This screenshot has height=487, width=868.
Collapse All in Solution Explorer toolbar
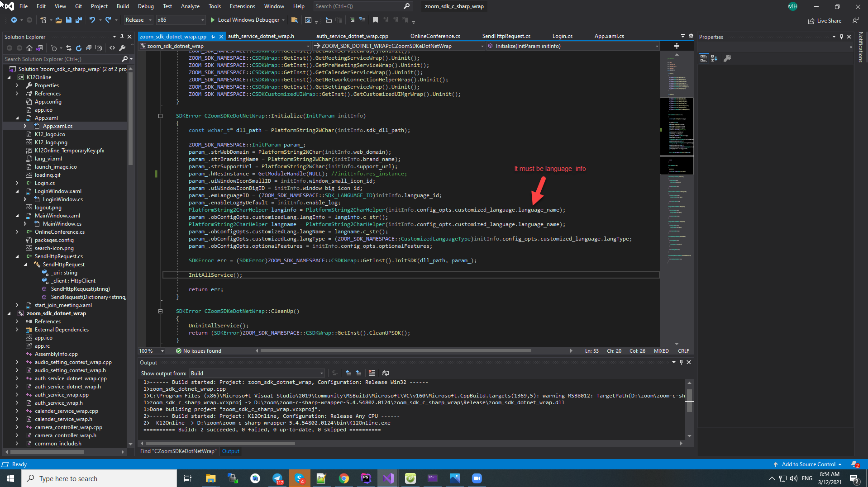click(89, 48)
